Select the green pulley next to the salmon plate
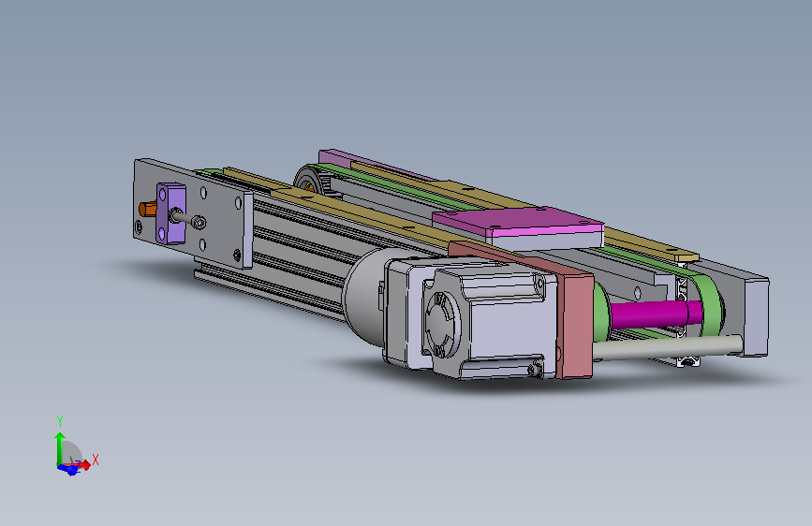This screenshot has width=812, height=526. pos(600,312)
